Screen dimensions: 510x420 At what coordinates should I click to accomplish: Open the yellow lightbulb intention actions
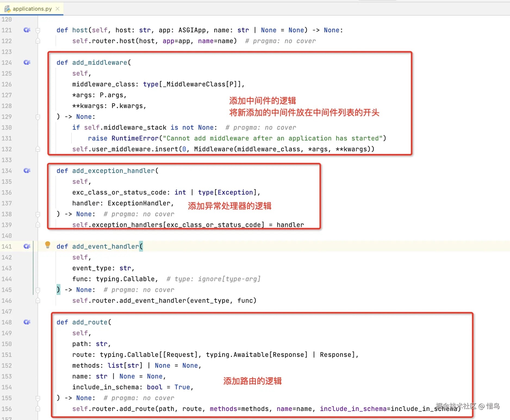[48, 245]
